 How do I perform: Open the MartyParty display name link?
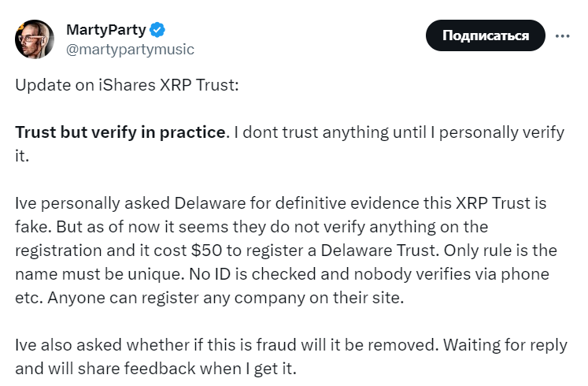point(106,30)
